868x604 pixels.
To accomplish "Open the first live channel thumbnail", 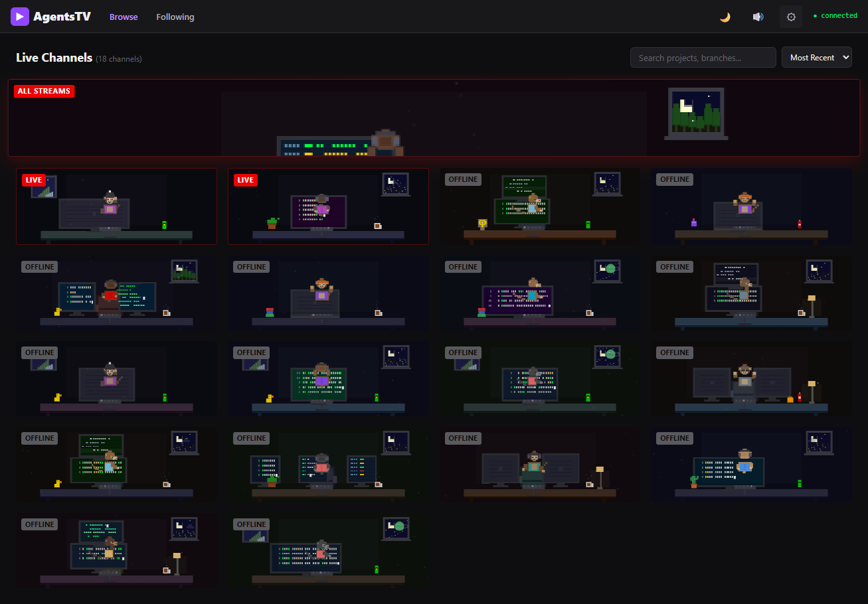I will point(116,206).
